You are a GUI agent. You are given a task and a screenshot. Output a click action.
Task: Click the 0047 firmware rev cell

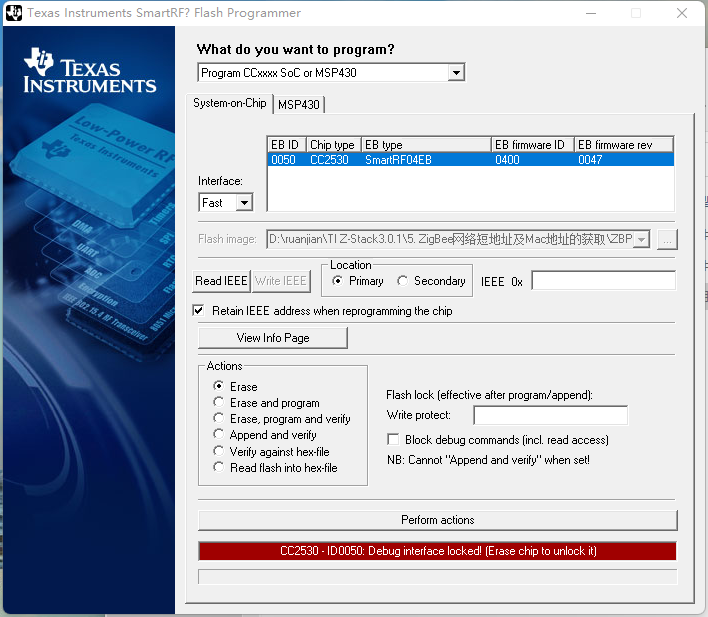(590, 160)
